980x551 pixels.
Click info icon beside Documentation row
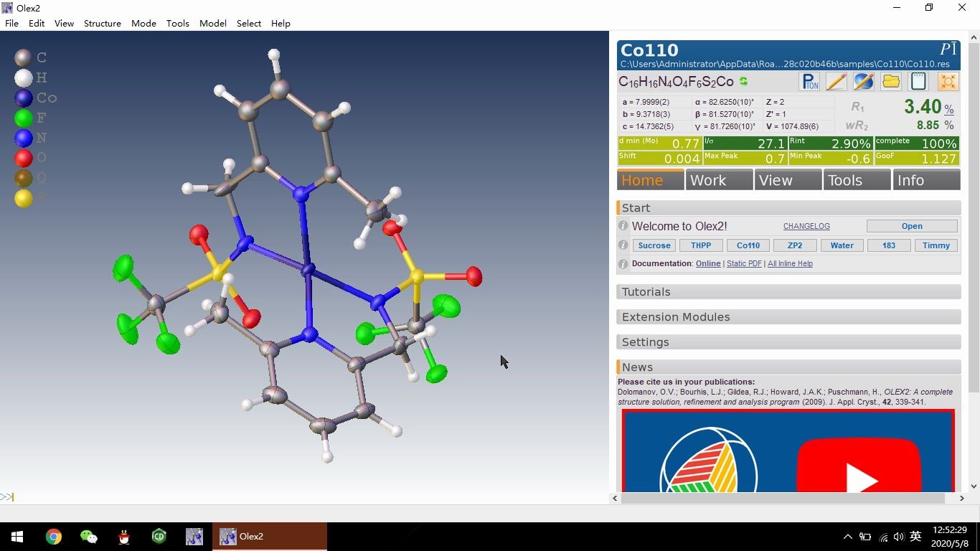click(x=623, y=264)
